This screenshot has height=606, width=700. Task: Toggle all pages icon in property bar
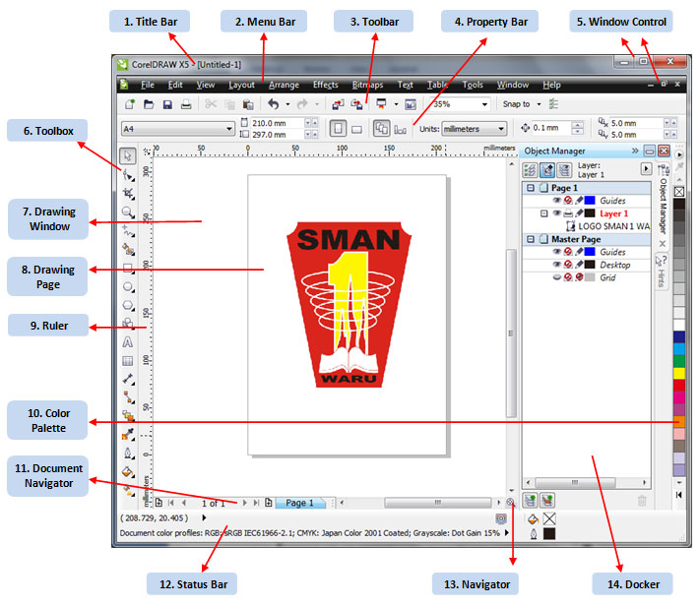381,129
